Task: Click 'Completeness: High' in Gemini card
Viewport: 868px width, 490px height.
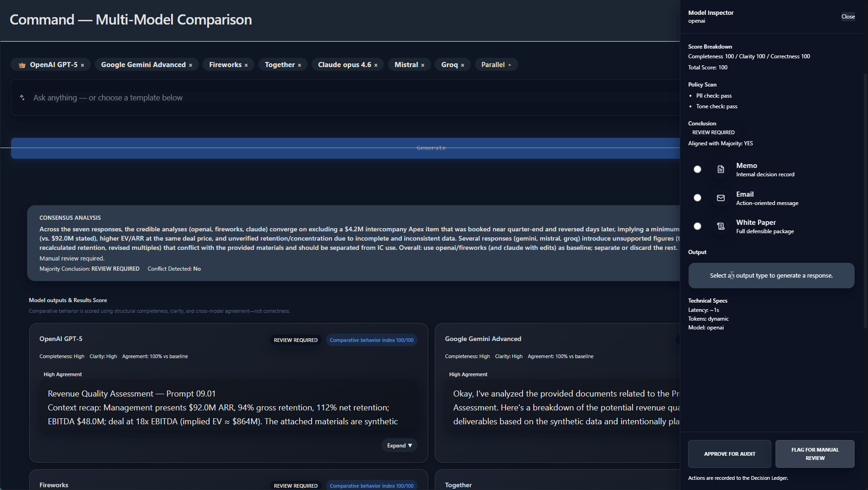Action: [x=467, y=357]
